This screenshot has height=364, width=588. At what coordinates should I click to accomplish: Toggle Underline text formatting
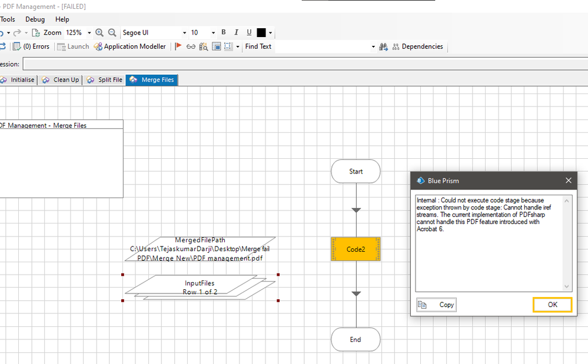(x=249, y=32)
